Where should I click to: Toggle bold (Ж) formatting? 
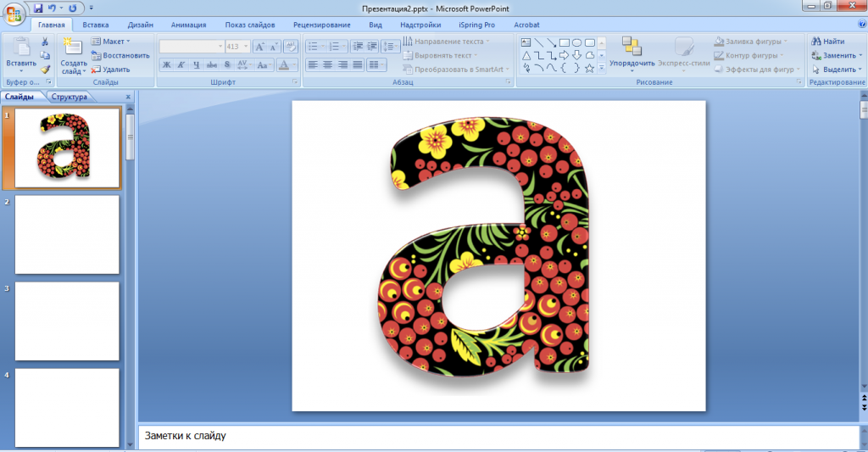point(167,64)
